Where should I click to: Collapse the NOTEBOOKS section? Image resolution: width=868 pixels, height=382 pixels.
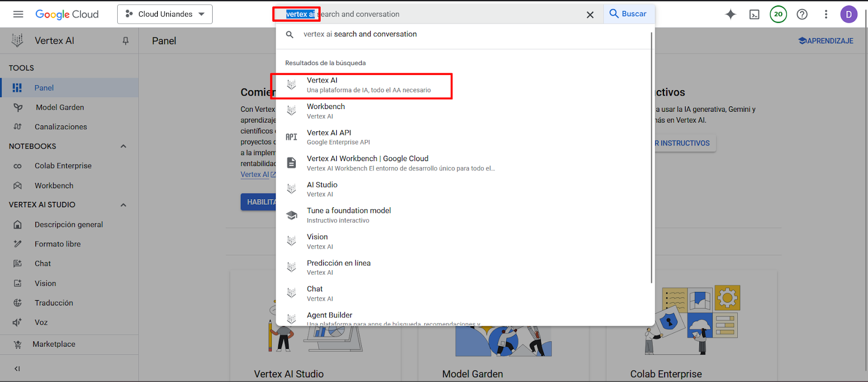click(123, 147)
